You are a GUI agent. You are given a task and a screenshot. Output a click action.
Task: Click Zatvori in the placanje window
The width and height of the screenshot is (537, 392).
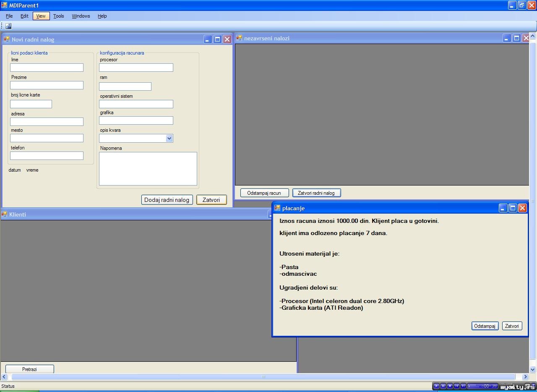click(512, 326)
